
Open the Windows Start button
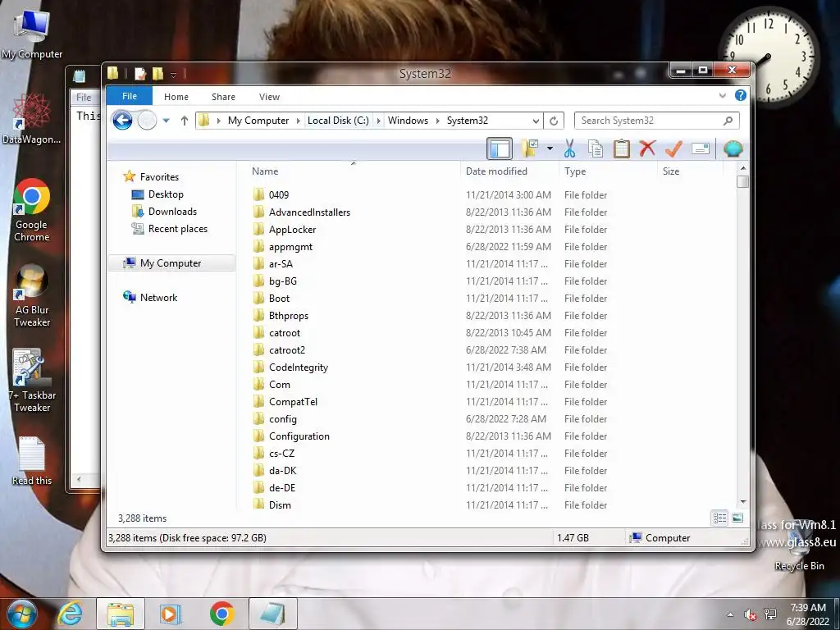click(x=21, y=614)
